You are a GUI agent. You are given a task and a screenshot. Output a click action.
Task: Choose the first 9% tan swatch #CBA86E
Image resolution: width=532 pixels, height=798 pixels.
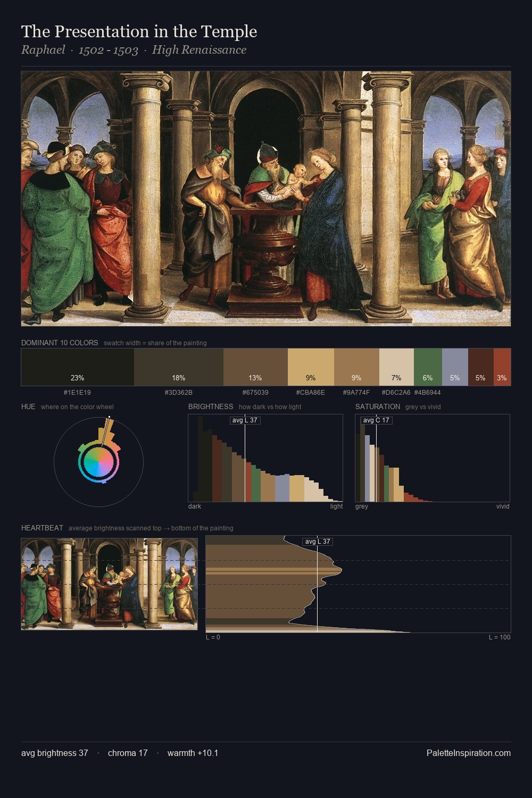pyautogui.click(x=311, y=367)
